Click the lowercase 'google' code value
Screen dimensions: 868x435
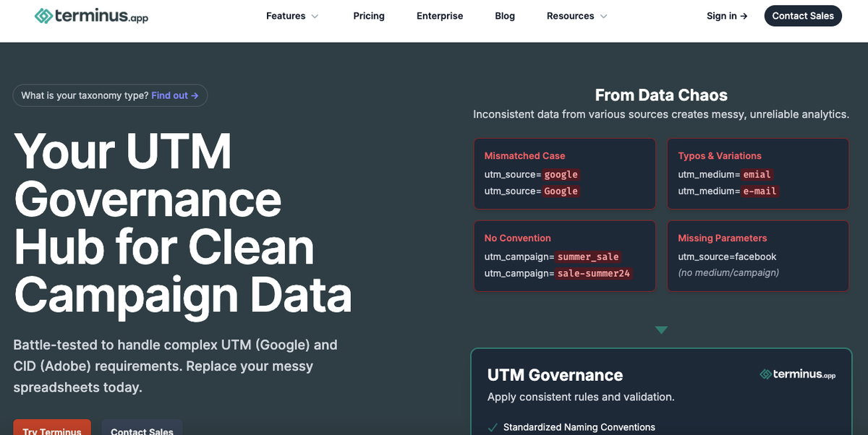(561, 174)
